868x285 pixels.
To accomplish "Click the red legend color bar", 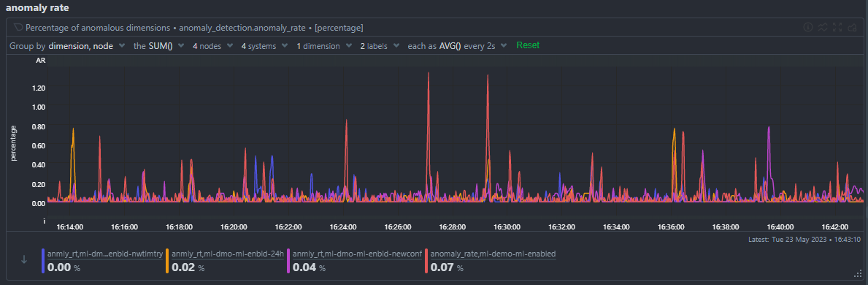I will point(426,261).
